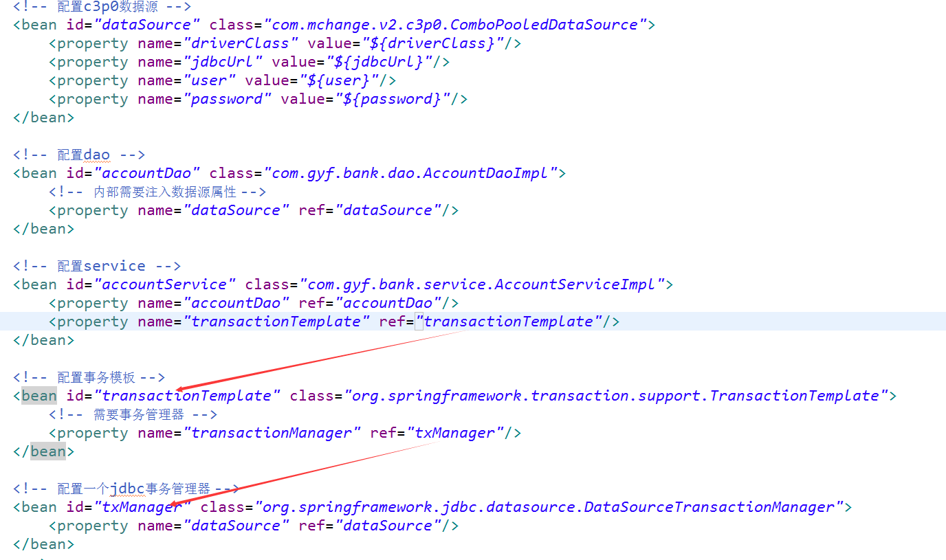This screenshot has width=946, height=560.
Task: Click the comment 内部需要注入数据源属性
Action: pyautogui.click(x=165, y=192)
